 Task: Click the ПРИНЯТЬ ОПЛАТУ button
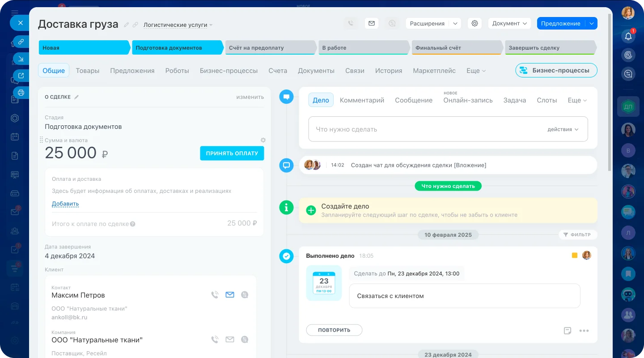232,153
